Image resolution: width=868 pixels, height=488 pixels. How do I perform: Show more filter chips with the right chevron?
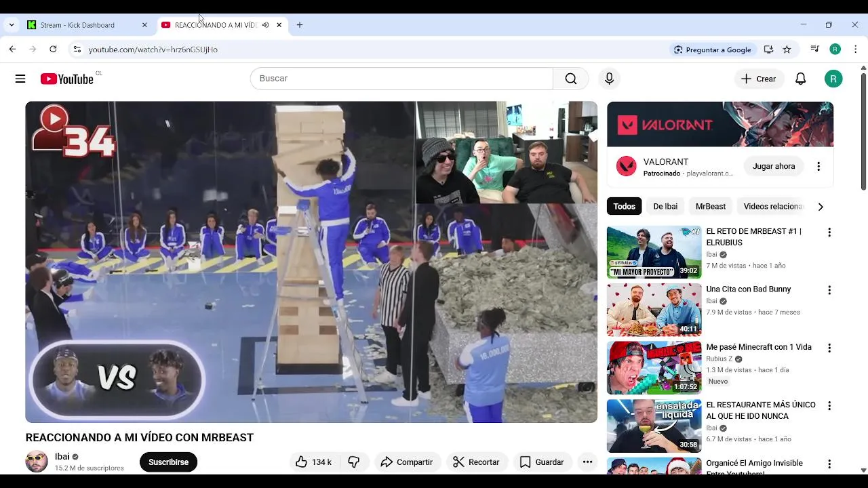point(821,207)
